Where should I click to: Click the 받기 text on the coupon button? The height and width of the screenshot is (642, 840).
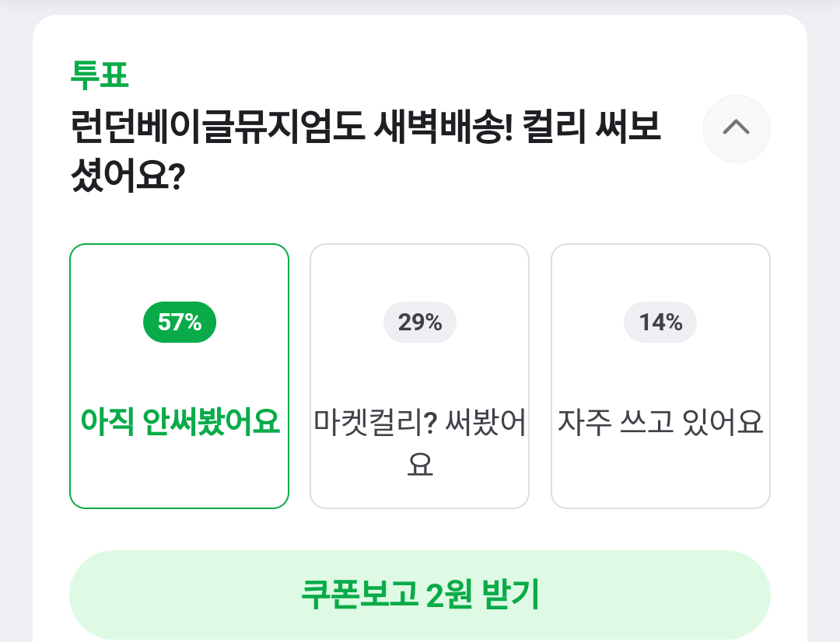tap(511, 595)
